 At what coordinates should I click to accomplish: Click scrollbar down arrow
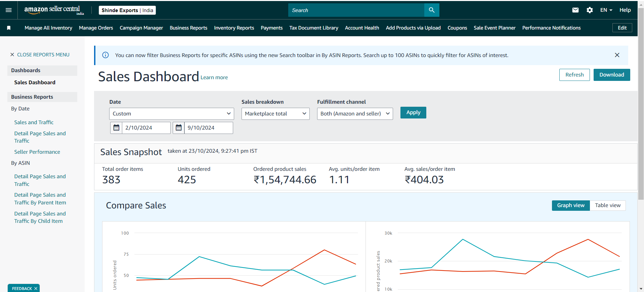tap(641, 289)
